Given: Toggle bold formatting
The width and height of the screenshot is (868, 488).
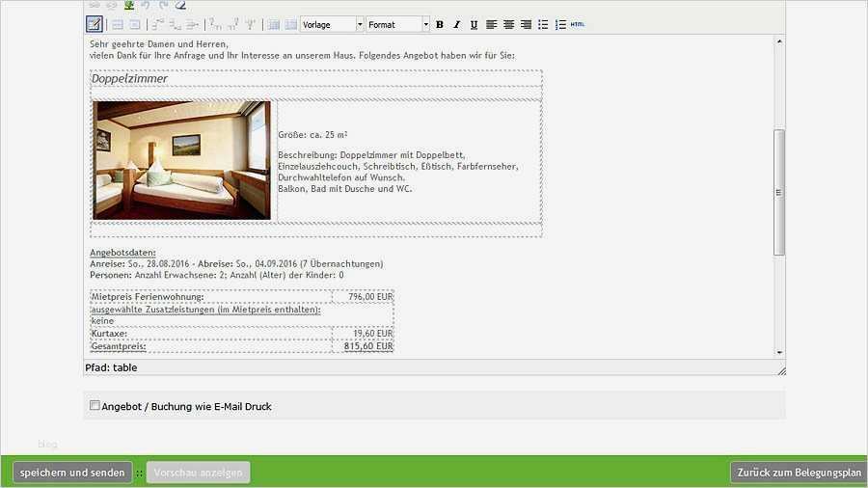Looking at the screenshot, I should (440, 25).
